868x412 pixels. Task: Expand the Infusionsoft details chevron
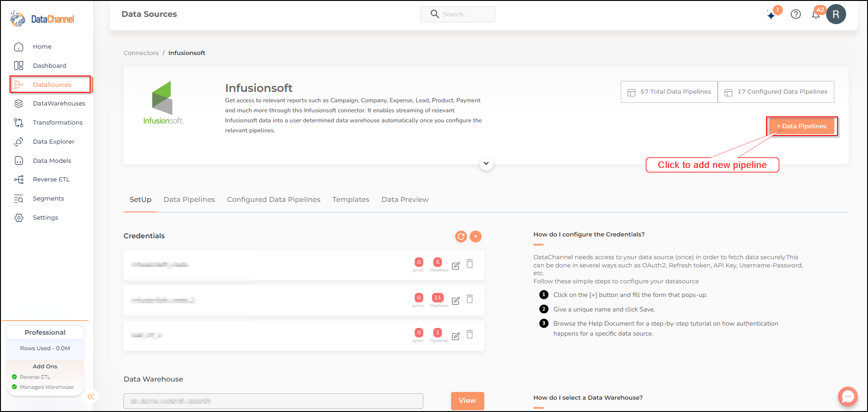tap(486, 164)
